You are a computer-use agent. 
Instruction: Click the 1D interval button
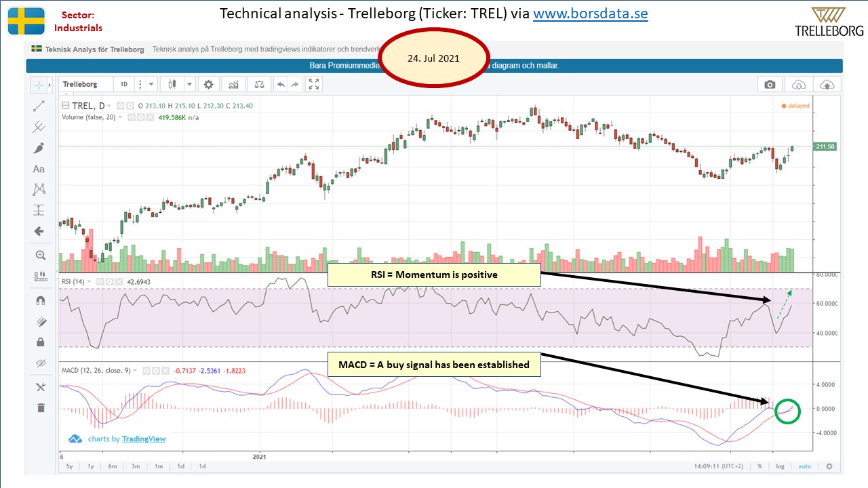(x=124, y=85)
